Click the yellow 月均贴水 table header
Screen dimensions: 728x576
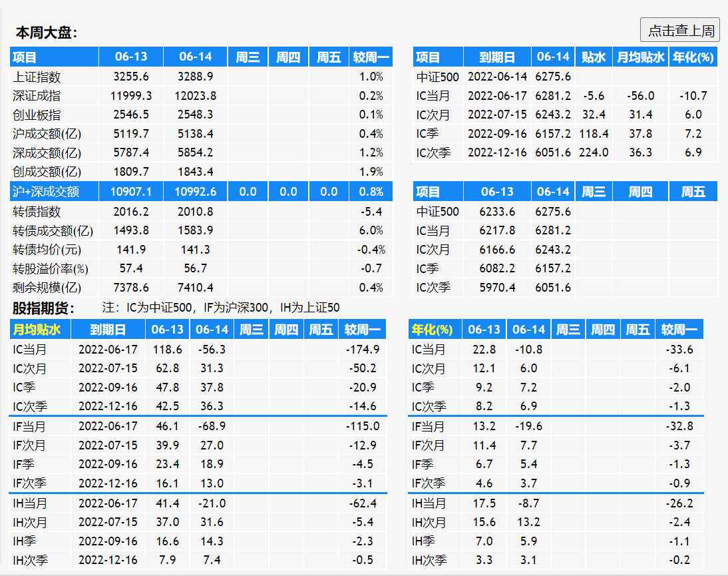37,330
